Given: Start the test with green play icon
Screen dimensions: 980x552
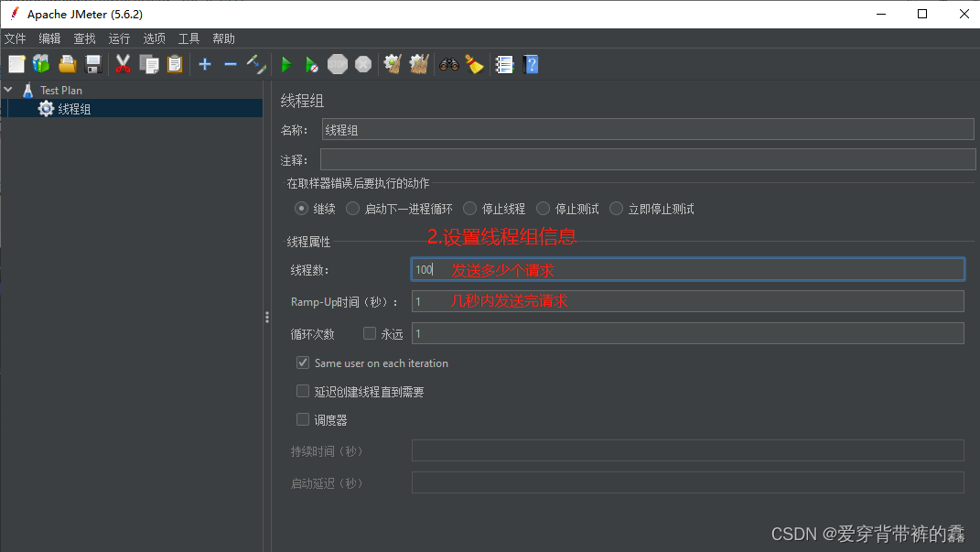Looking at the screenshot, I should (286, 64).
